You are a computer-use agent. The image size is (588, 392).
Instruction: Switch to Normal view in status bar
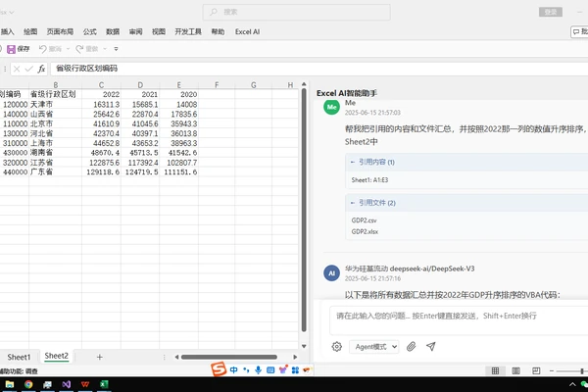pos(495,371)
